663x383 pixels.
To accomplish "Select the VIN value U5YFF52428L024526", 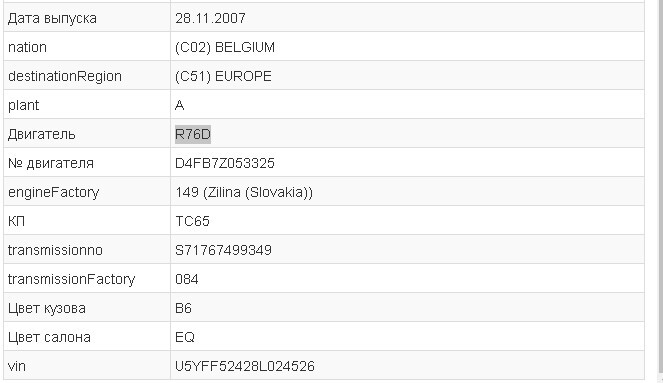I will point(245,366).
